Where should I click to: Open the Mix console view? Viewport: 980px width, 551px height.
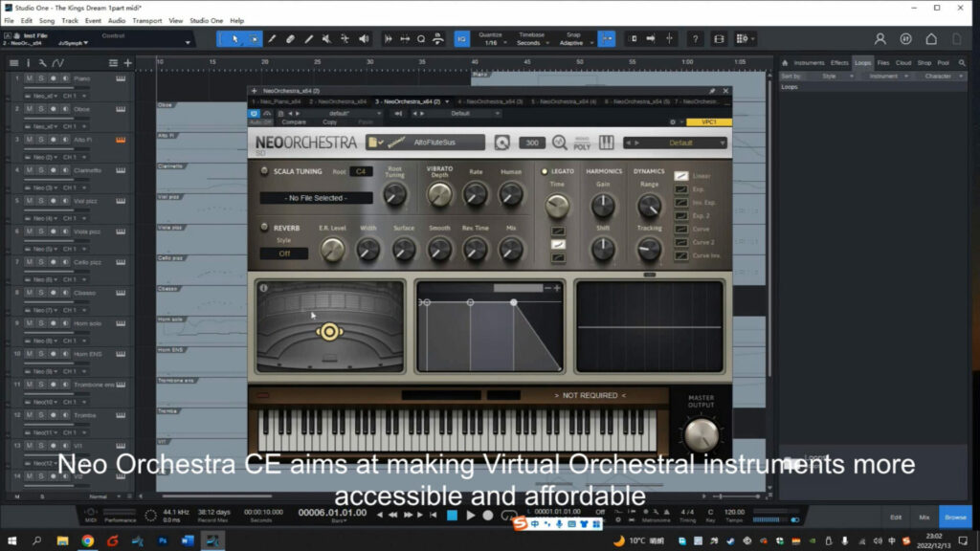(924, 518)
